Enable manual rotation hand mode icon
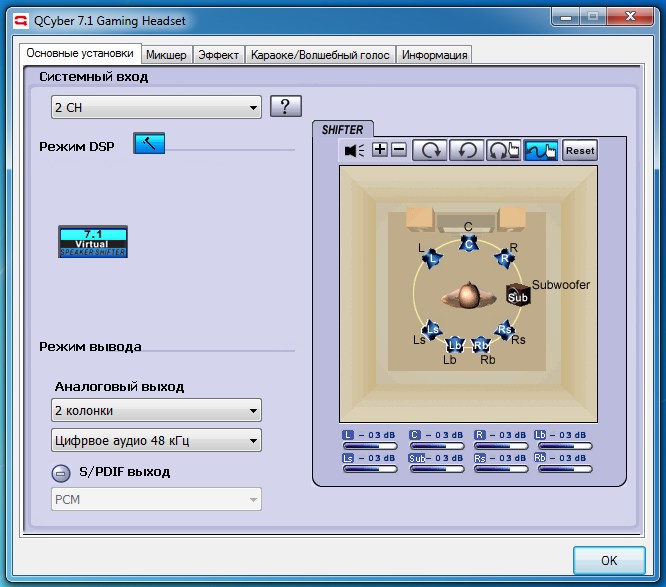Screen dimensions: 666x587 coord(503,150)
